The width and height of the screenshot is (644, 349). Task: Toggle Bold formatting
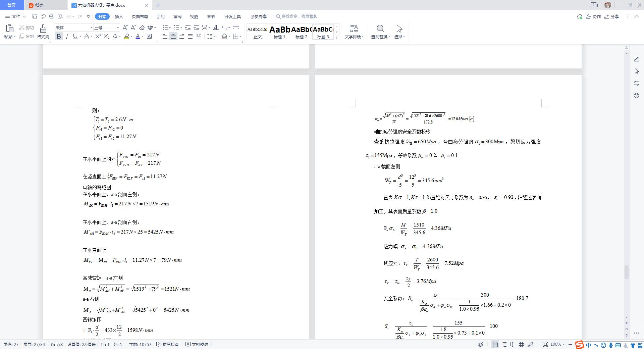59,36
